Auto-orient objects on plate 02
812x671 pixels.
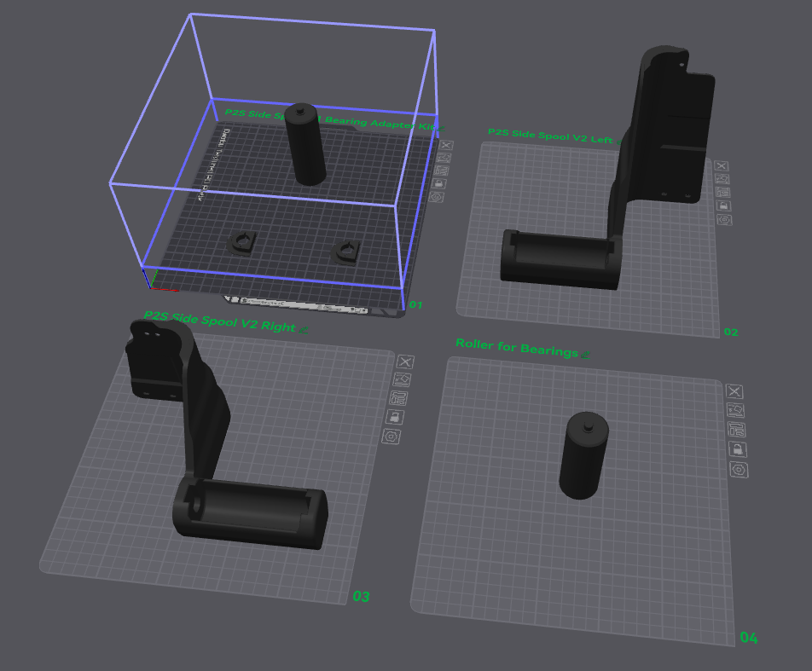(722, 179)
